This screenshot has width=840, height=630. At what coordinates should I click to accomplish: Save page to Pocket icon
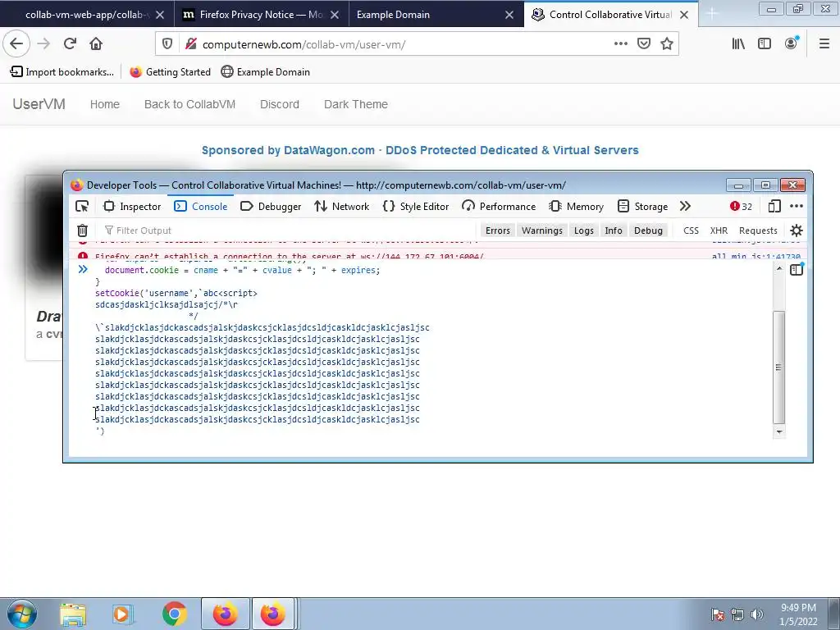pyautogui.click(x=644, y=44)
